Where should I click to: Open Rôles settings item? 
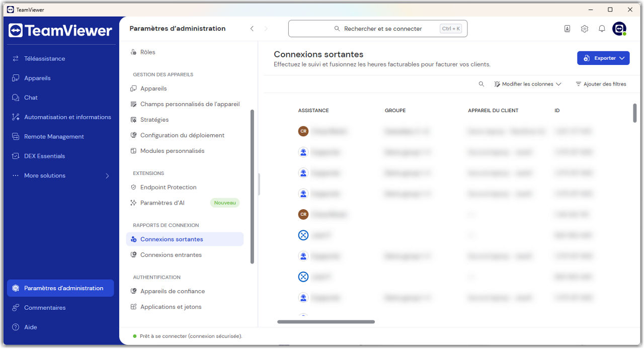pyautogui.click(x=148, y=52)
